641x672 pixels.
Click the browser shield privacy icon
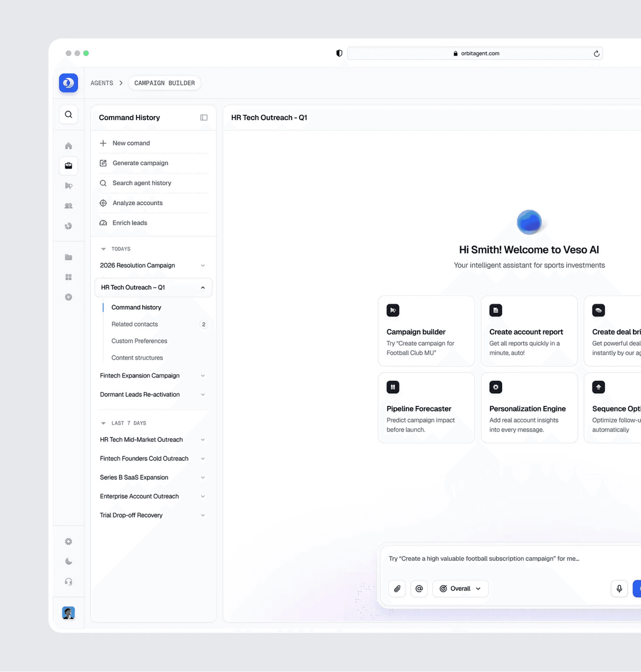pyautogui.click(x=339, y=53)
